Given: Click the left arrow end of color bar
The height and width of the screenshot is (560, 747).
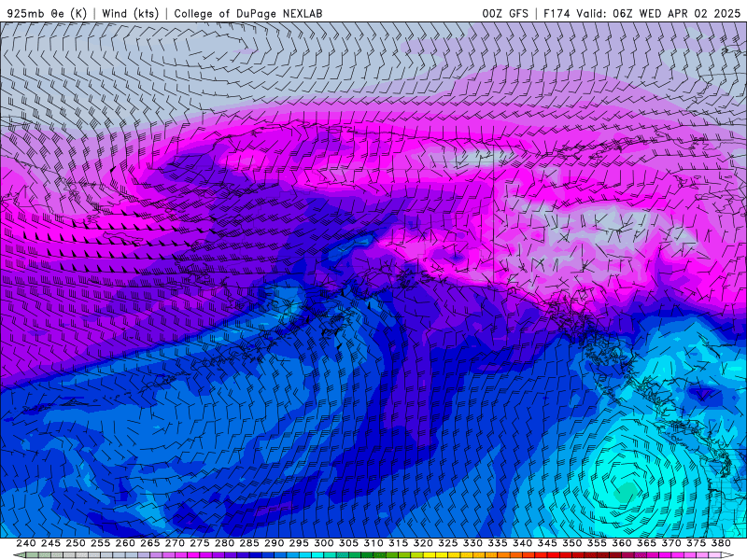Looking at the screenshot, I should 19,555.
